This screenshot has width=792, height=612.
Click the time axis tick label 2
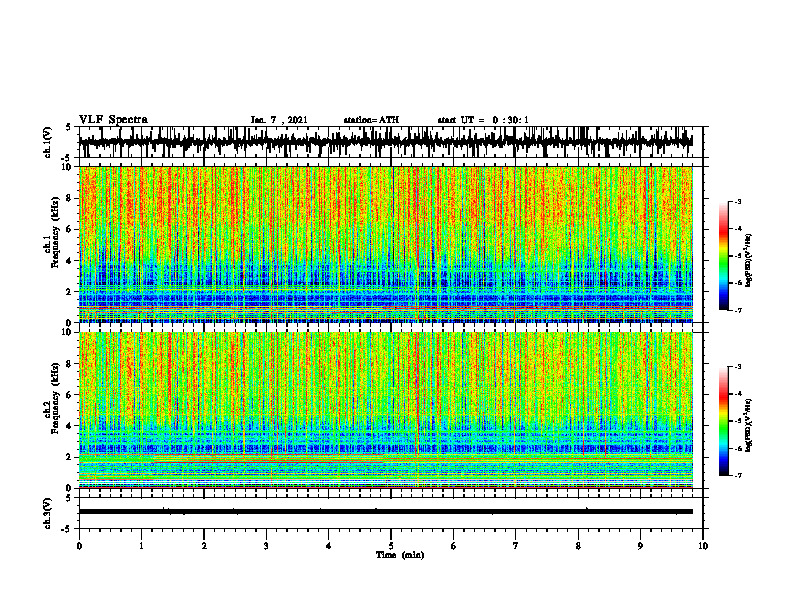[204, 546]
